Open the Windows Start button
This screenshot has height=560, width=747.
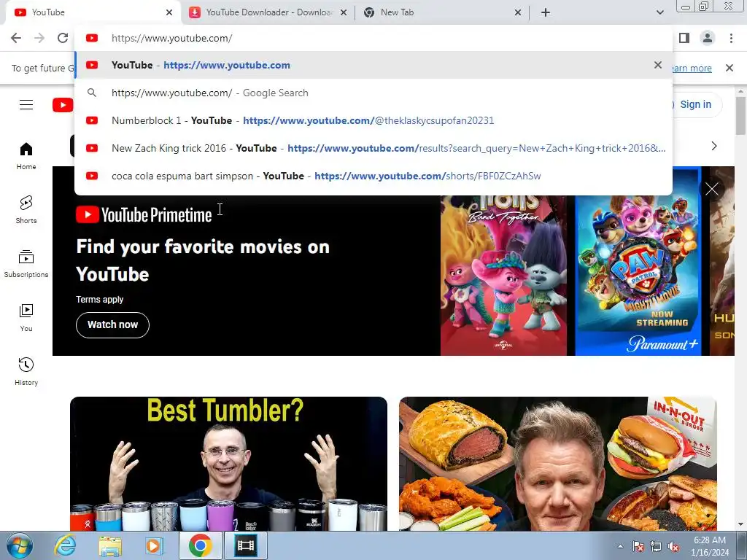point(19,545)
